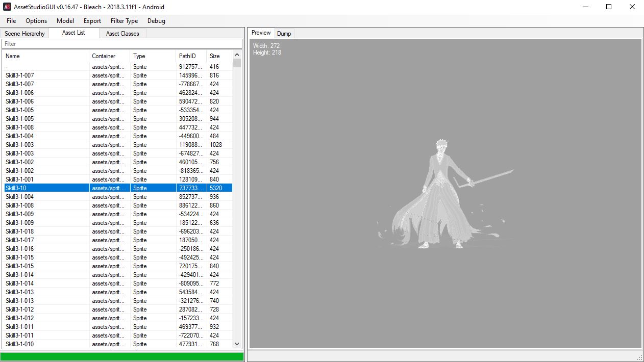Select Skill3-1-002 row with size 756
This screenshot has width=644, height=362.
[118, 162]
